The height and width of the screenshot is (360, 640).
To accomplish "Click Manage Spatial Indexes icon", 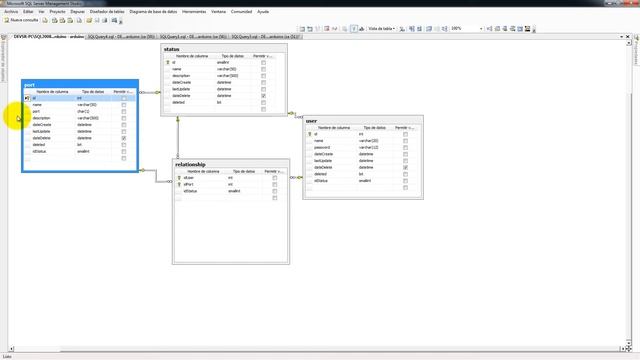I will point(527,29).
